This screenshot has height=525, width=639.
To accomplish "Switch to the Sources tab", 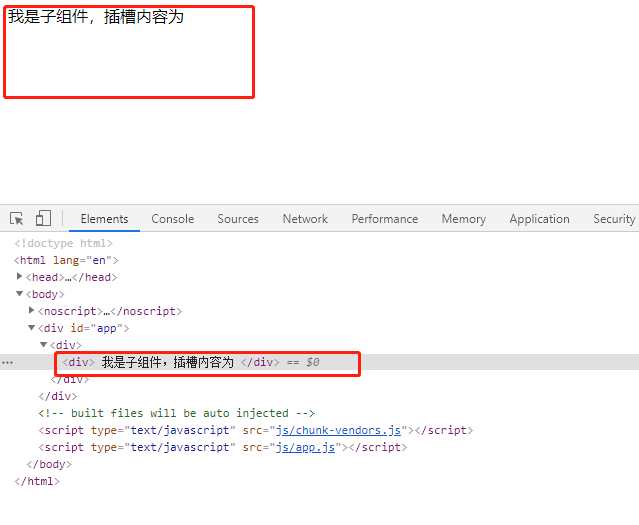I will click(238, 219).
